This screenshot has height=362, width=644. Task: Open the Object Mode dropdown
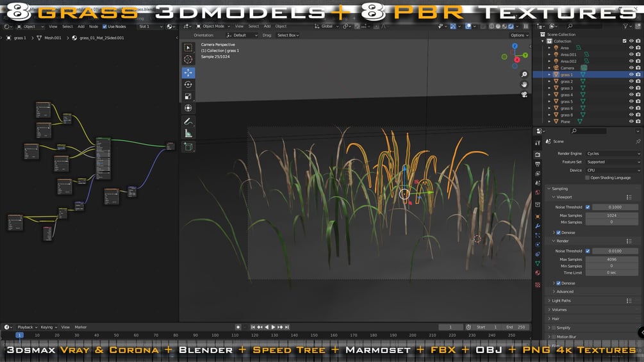213,26
